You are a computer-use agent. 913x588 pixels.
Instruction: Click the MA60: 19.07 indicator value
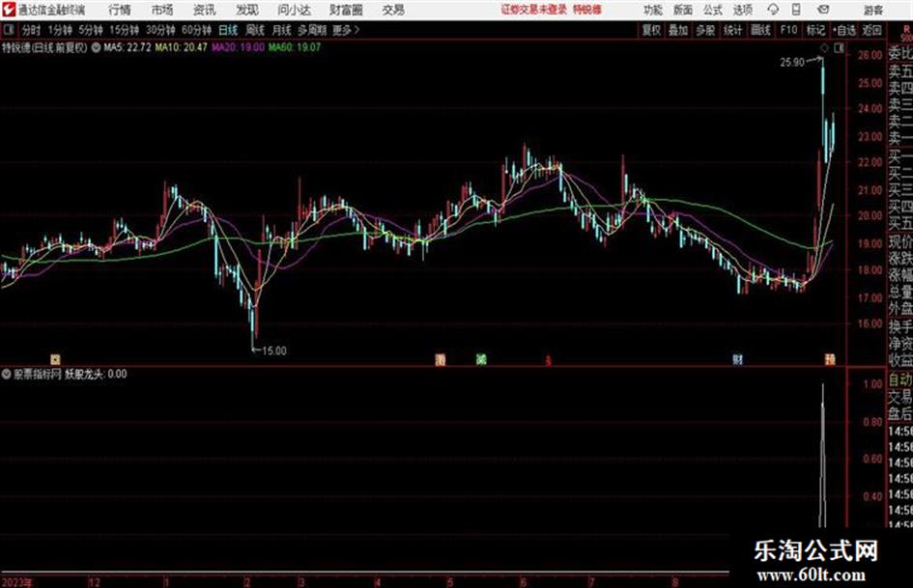pyautogui.click(x=295, y=47)
